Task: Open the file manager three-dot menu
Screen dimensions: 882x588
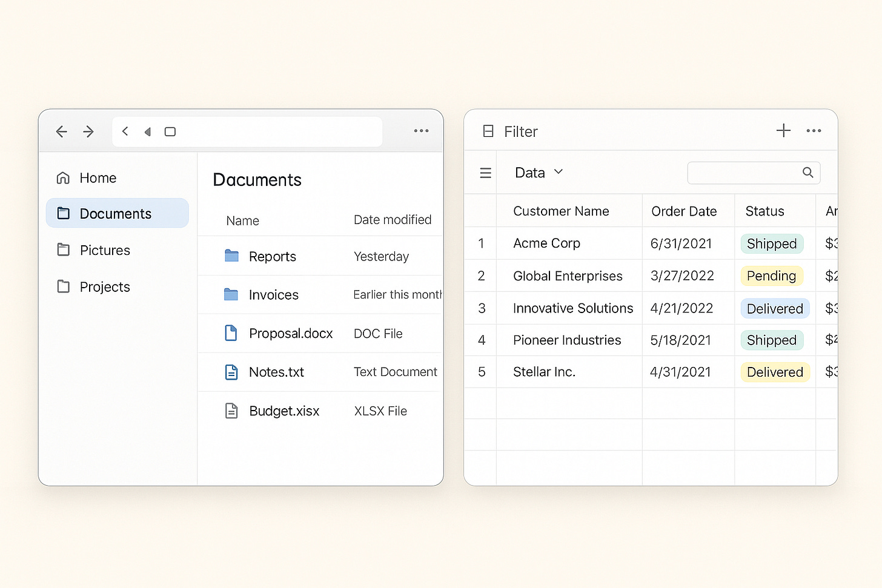Action: (421, 131)
